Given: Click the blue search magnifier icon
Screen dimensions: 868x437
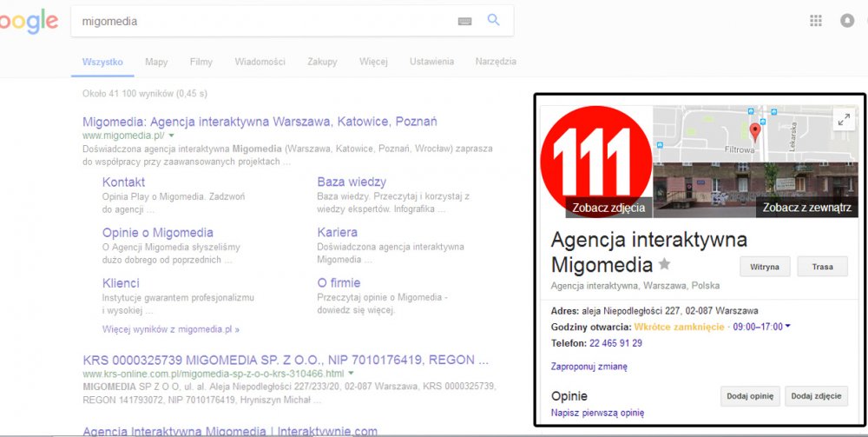Looking at the screenshot, I should (493, 21).
